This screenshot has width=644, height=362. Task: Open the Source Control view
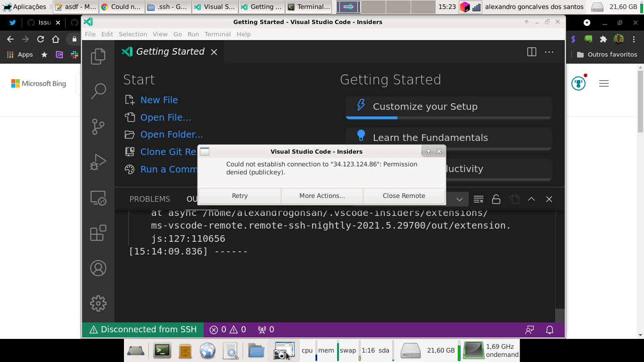98,126
